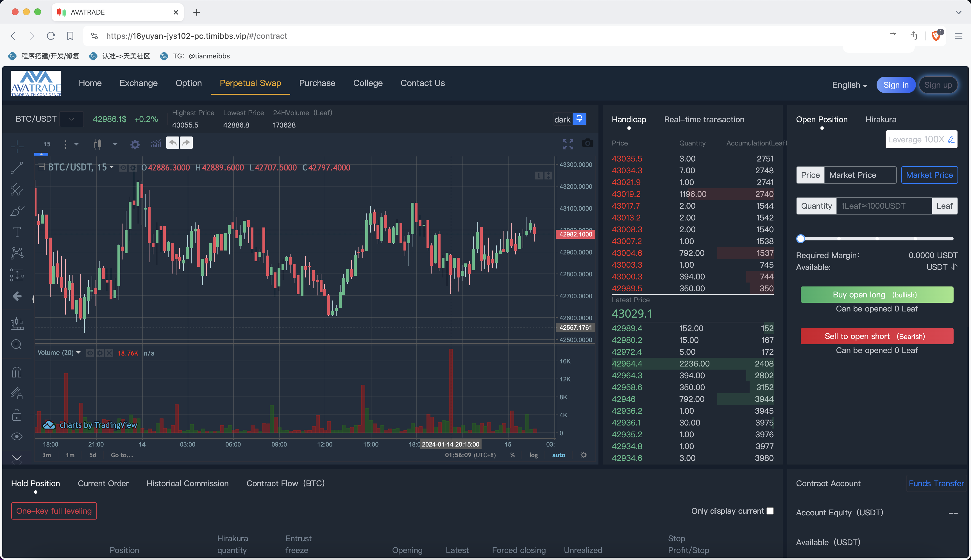
Task: Check the Only display current checkbox
Action: coord(770,511)
